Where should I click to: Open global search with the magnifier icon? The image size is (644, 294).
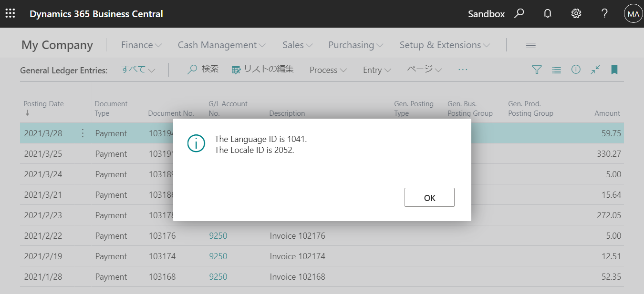pyautogui.click(x=519, y=13)
